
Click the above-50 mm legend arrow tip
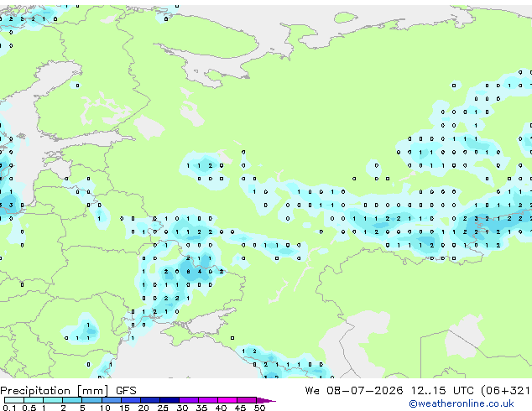pyautogui.click(x=266, y=400)
